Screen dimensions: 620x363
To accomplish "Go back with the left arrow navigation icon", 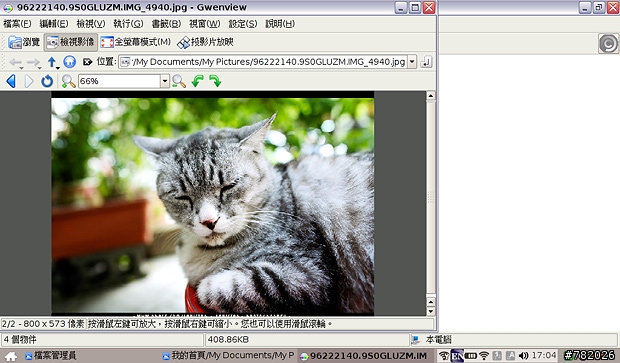I will 16,62.
